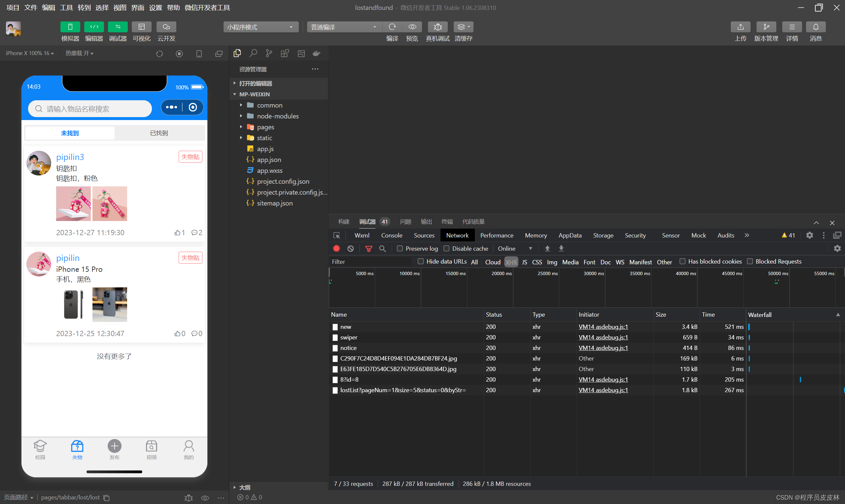This screenshot has height=504, width=845.
Task: Click the simulator/device preview icon
Action: point(70,27)
